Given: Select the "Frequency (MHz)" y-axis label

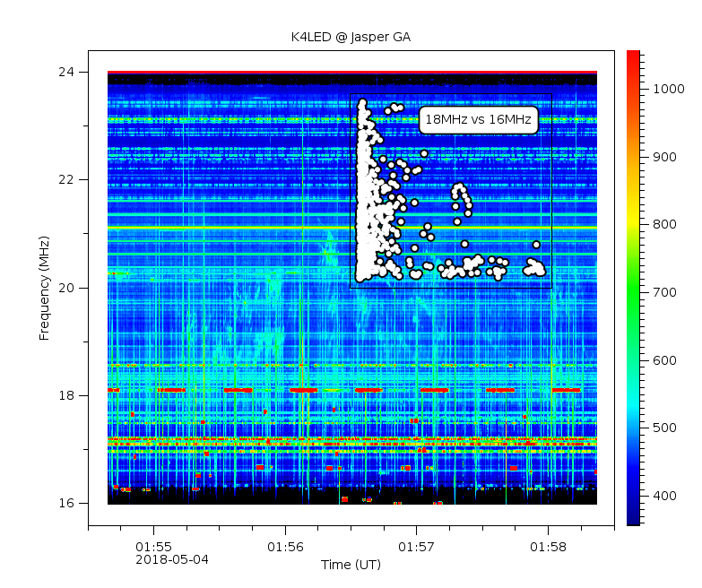Looking at the screenshot, I should tap(44, 288).
